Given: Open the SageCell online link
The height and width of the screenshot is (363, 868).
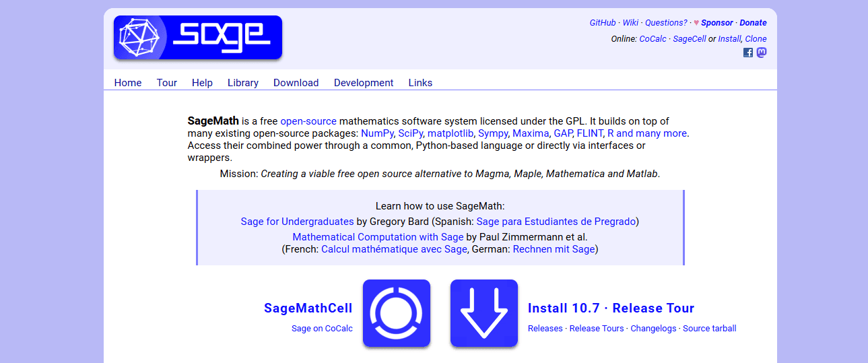Looking at the screenshot, I should pos(690,39).
